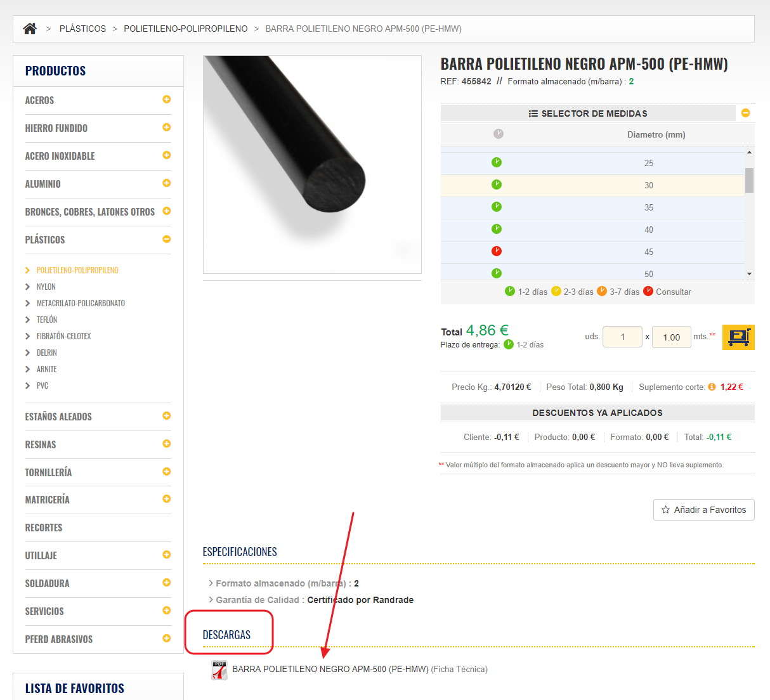Select PVC subcategory

click(x=42, y=386)
